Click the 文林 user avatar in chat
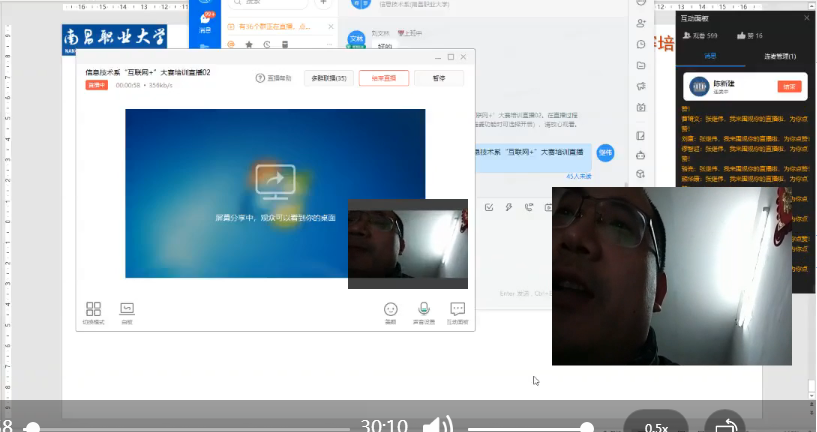Viewport: 817px width, 432px height. (356, 39)
